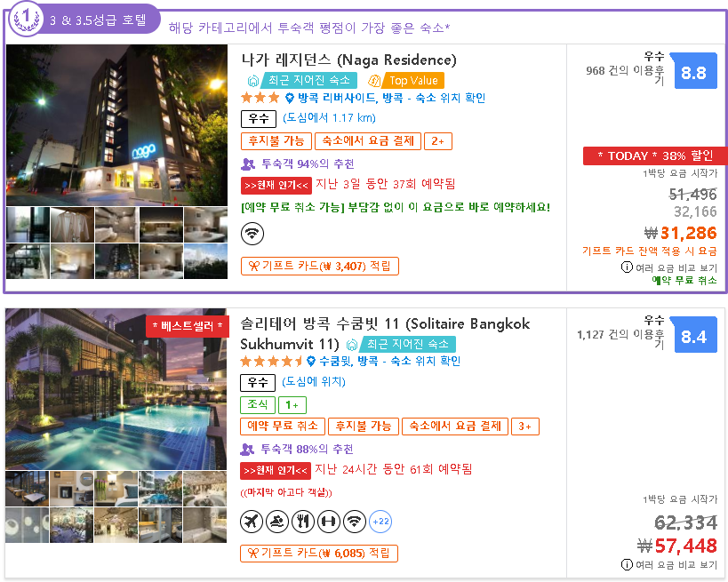
Task: Click the ₩57,448 price
Action: pyautogui.click(x=677, y=546)
